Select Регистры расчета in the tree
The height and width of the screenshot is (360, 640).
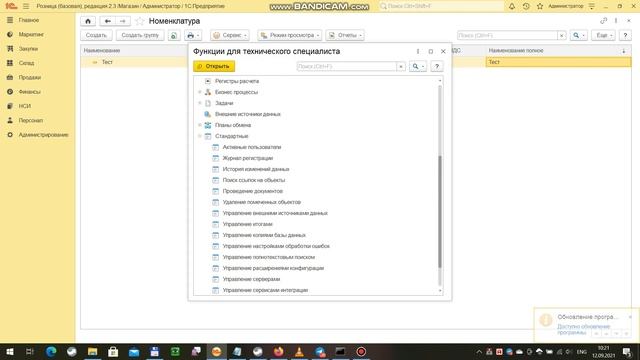[237, 81]
